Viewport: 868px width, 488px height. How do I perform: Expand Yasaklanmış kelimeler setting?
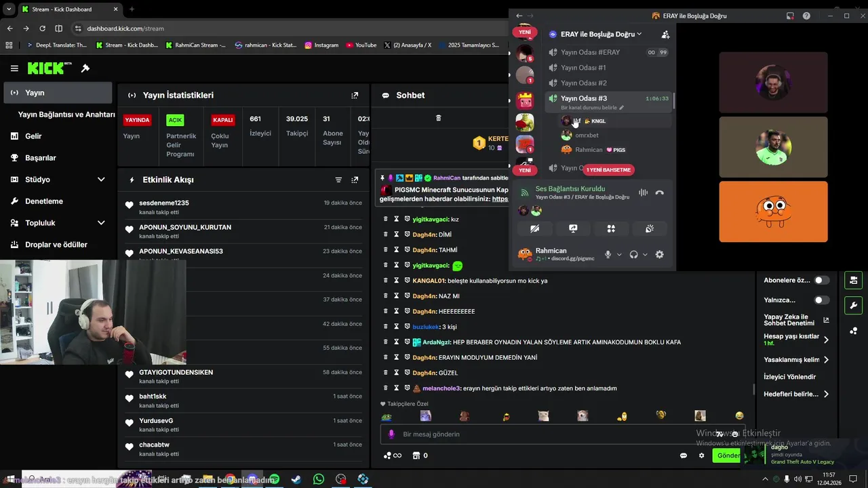point(825,360)
